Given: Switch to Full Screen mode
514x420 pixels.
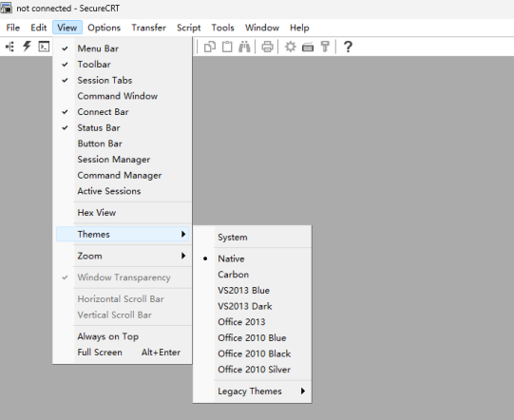Looking at the screenshot, I should point(122,353).
